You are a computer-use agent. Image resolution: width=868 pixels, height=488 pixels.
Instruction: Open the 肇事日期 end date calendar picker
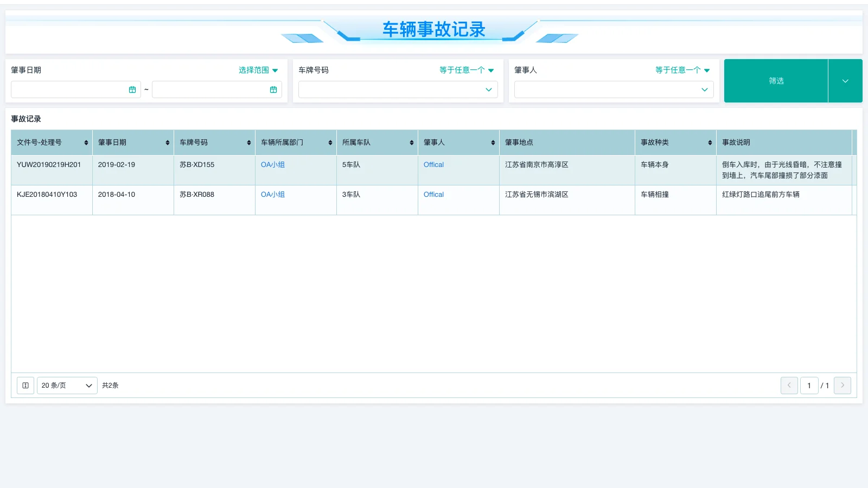tap(273, 89)
